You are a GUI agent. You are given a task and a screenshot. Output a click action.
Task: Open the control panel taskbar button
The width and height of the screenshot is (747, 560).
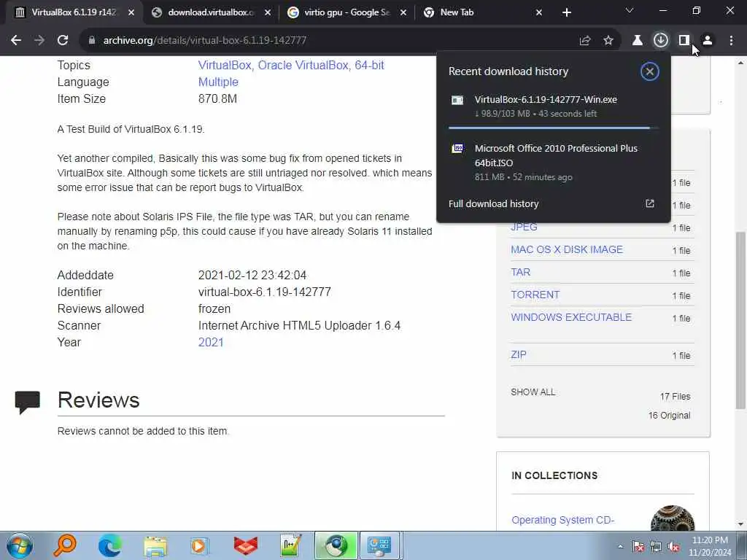(x=379, y=545)
